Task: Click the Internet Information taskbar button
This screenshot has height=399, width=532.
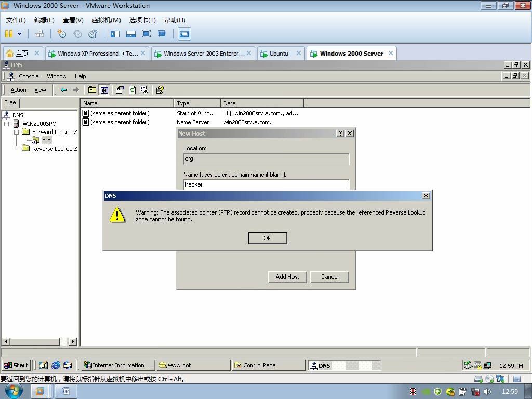Action: point(118,365)
